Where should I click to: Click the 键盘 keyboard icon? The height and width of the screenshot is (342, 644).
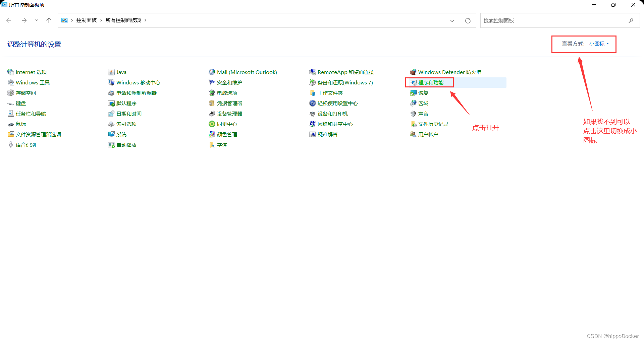pos(11,104)
